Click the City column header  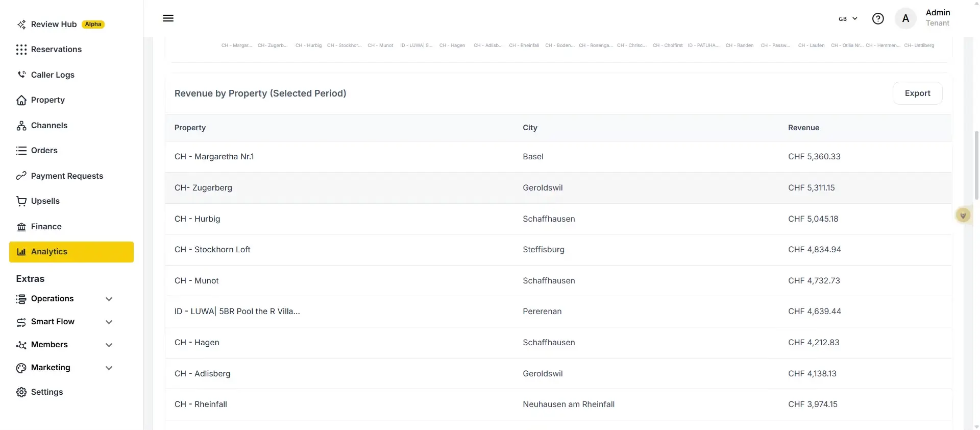click(x=530, y=128)
